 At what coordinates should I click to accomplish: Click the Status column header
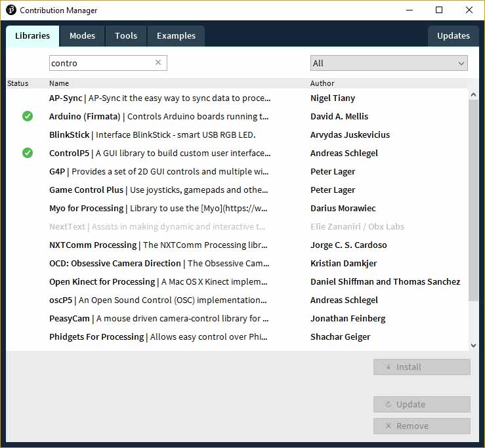[x=18, y=83]
